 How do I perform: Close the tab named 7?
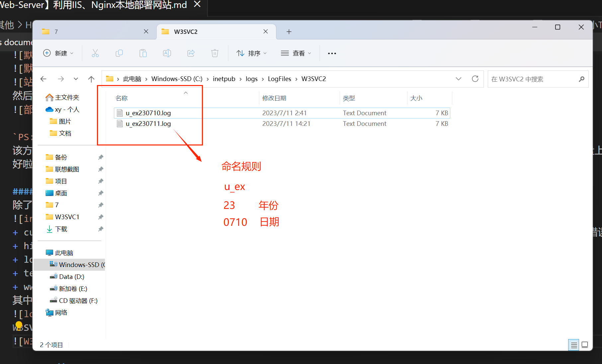point(146,32)
